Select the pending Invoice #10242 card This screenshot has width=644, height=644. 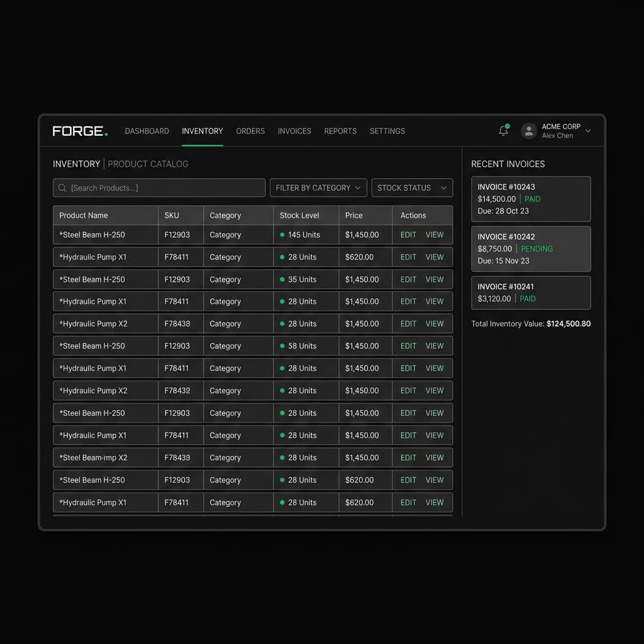pyautogui.click(x=531, y=248)
